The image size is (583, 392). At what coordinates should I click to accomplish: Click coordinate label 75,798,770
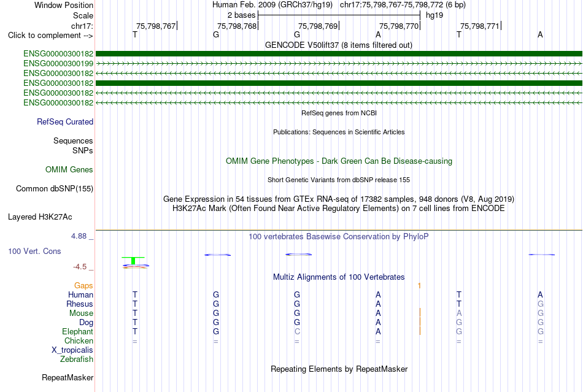point(399,26)
